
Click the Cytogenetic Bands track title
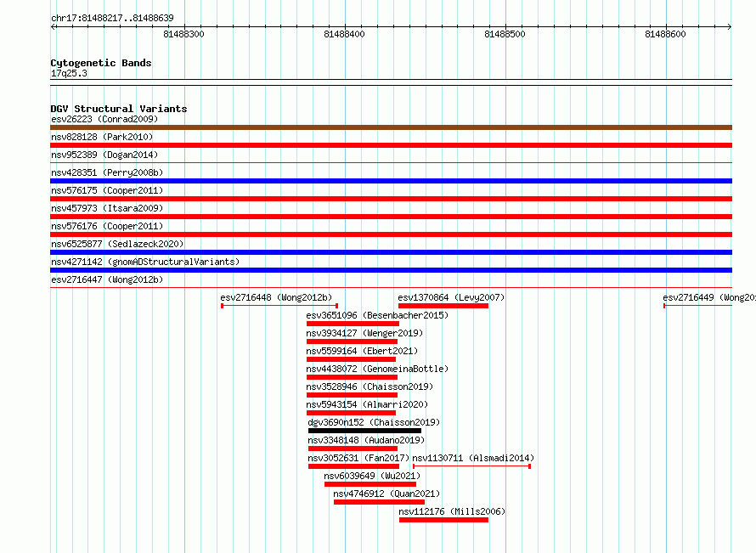coord(101,63)
